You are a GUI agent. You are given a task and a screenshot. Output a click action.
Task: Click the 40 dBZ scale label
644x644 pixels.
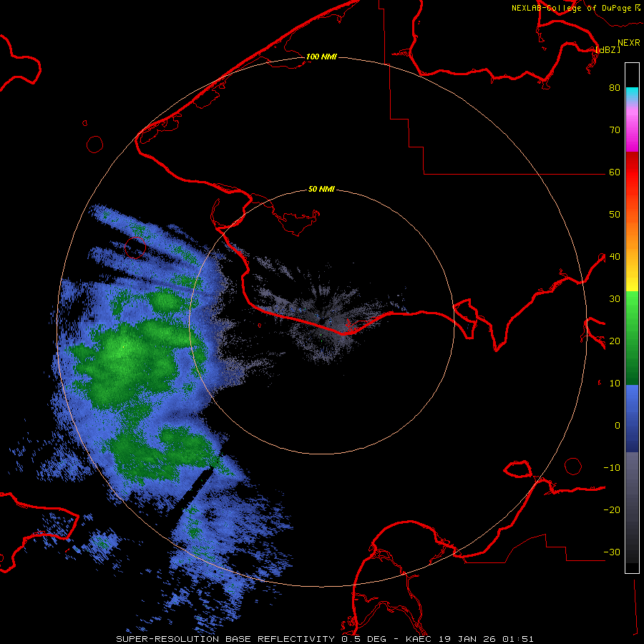click(615, 257)
